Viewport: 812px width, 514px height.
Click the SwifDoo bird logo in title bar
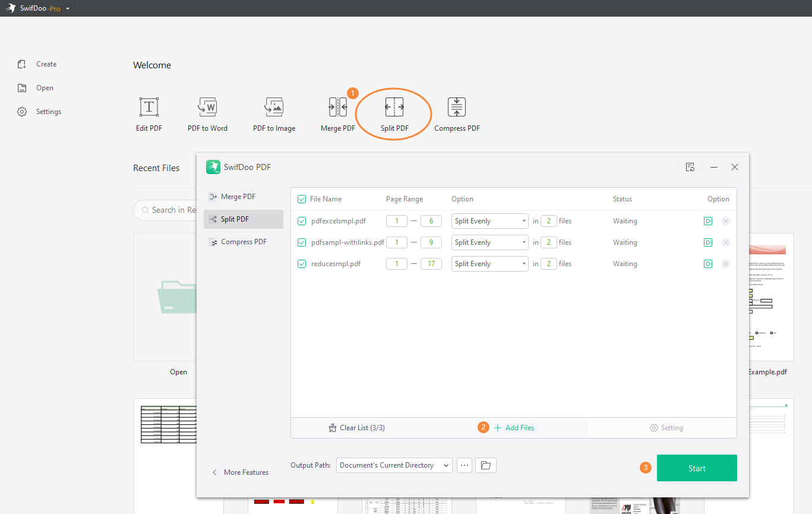coord(11,9)
